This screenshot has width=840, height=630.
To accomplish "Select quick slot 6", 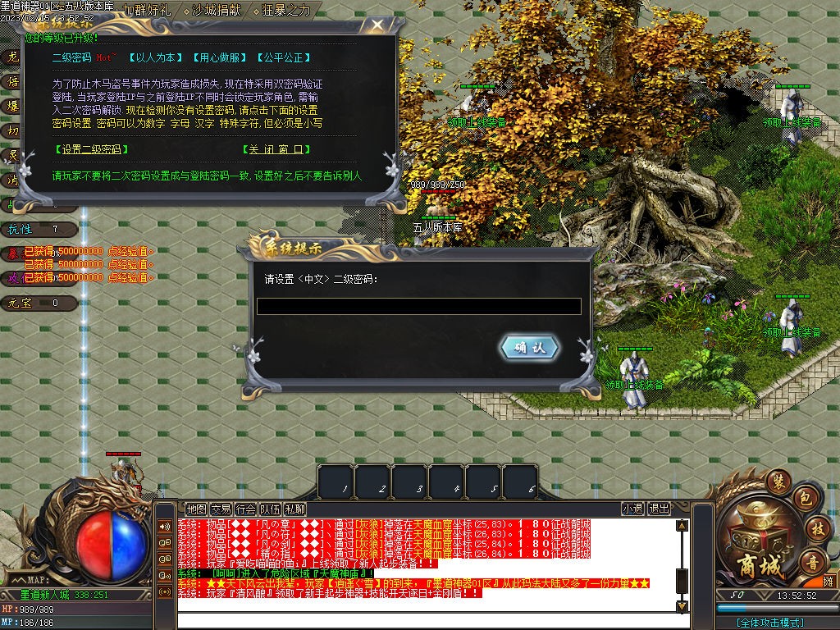I will [521, 482].
